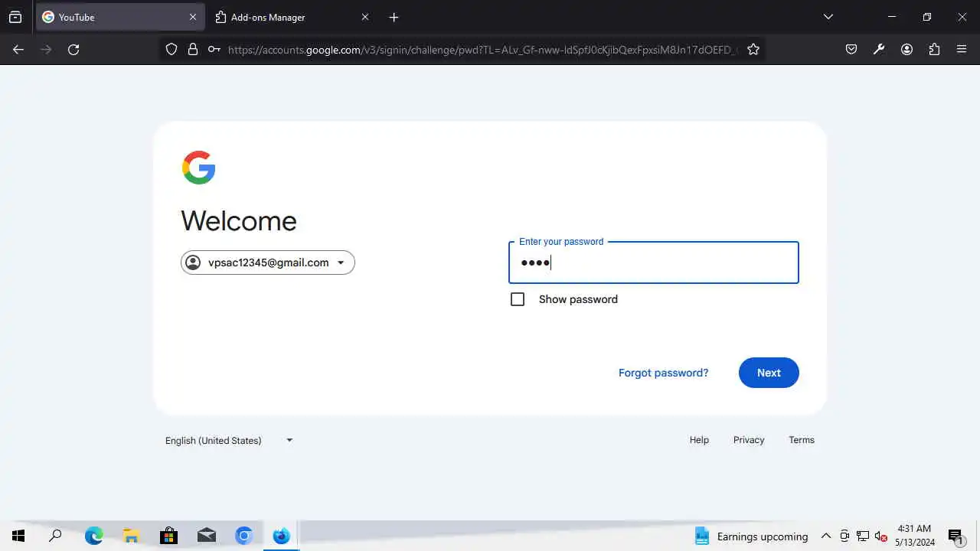Click the address bar URL

coord(482,49)
